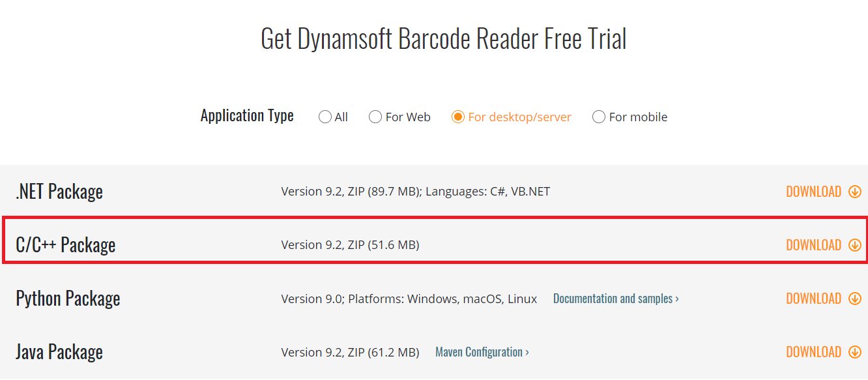This screenshot has height=380, width=868.
Task: Open the Java "Maven Configuration" link
Action: point(482,352)
